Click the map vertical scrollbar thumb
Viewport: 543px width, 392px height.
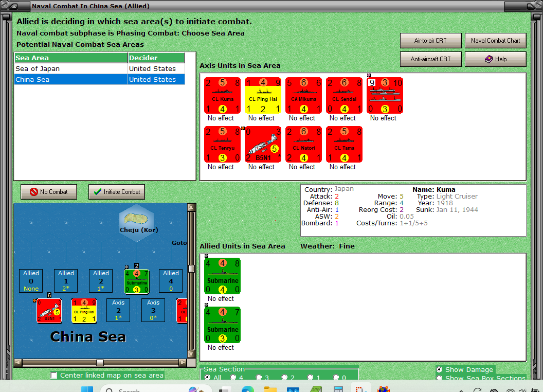pyautogui.click(x=191, y=269)
